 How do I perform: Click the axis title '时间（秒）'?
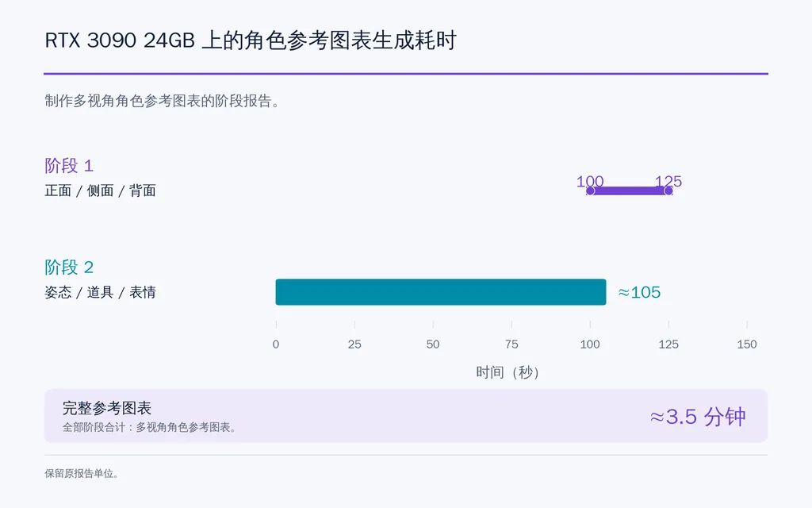(508, 372)
